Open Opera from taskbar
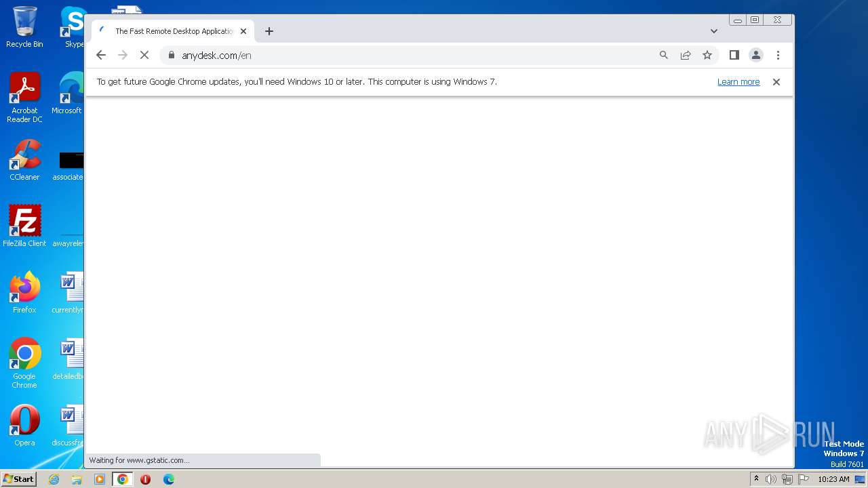The image size is (868, 488). coord(145,479)
